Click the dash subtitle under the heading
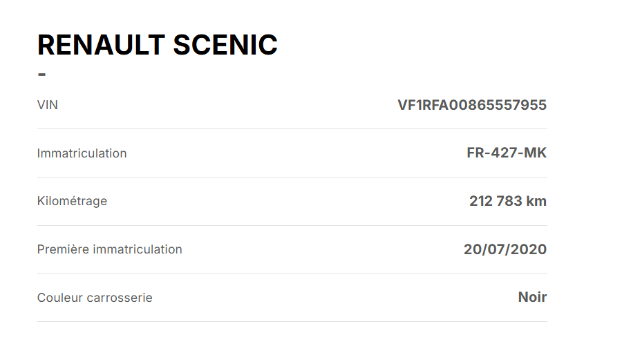Viewport: 622px width, 364px height. [x=41, y=75]
